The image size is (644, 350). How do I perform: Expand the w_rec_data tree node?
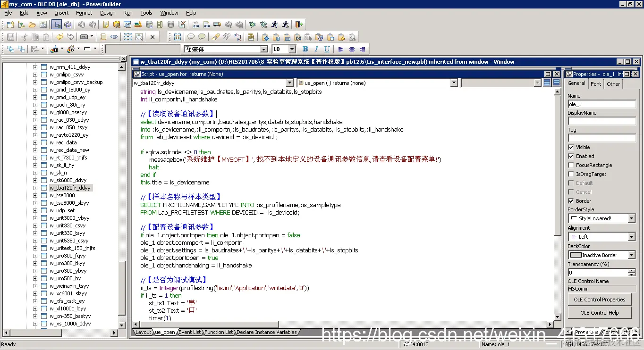pyautogui.click(x=35, y=142)
